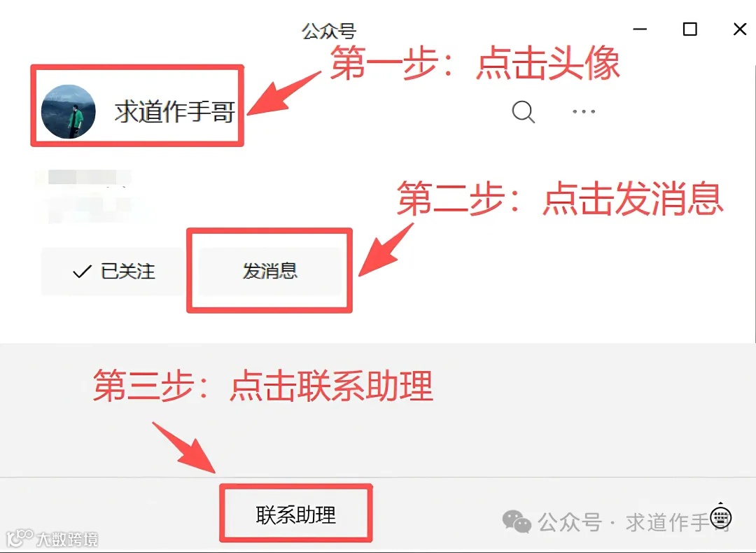Open the three-dot more options menu
Viewport: 756px width, 553px height.
583,111
